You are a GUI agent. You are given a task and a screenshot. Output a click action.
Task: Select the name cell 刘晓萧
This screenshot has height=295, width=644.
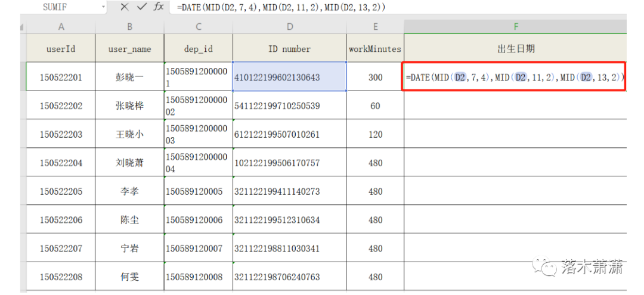(130, 163)
